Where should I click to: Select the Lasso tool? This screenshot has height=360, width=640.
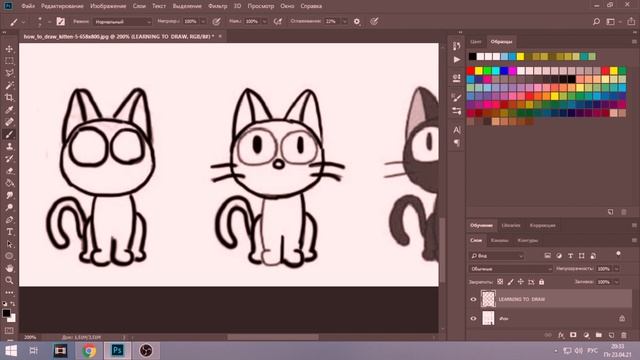click(9, 73)
